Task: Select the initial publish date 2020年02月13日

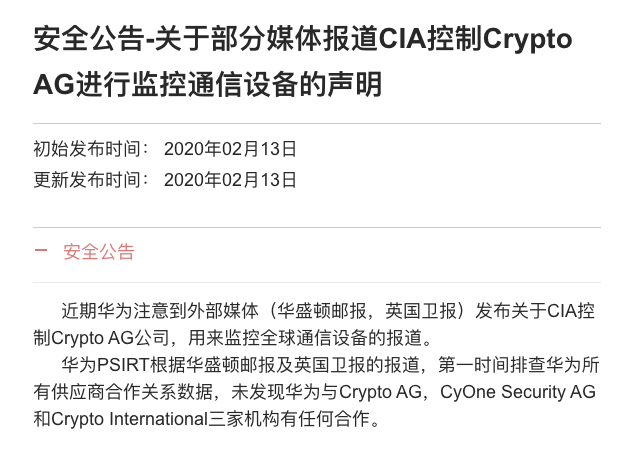Action: click(230, 148)
